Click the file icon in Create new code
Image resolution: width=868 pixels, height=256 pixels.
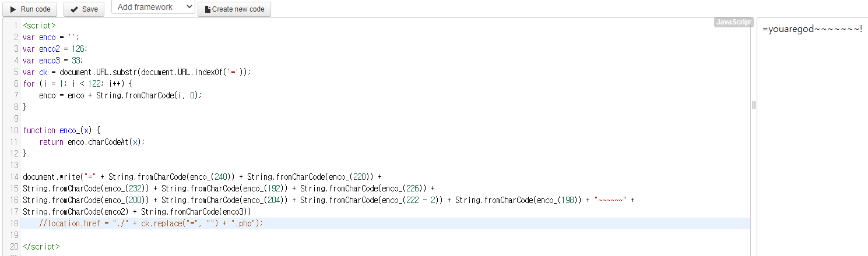(208, 9)
